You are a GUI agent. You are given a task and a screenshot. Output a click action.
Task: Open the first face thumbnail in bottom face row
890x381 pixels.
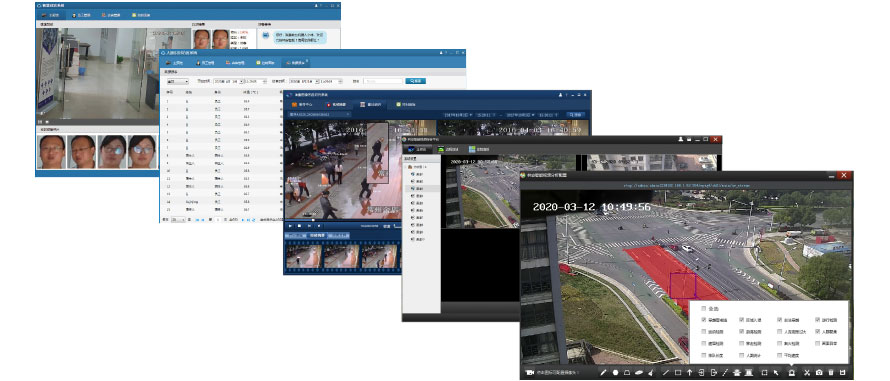click(x=52, y=152)
